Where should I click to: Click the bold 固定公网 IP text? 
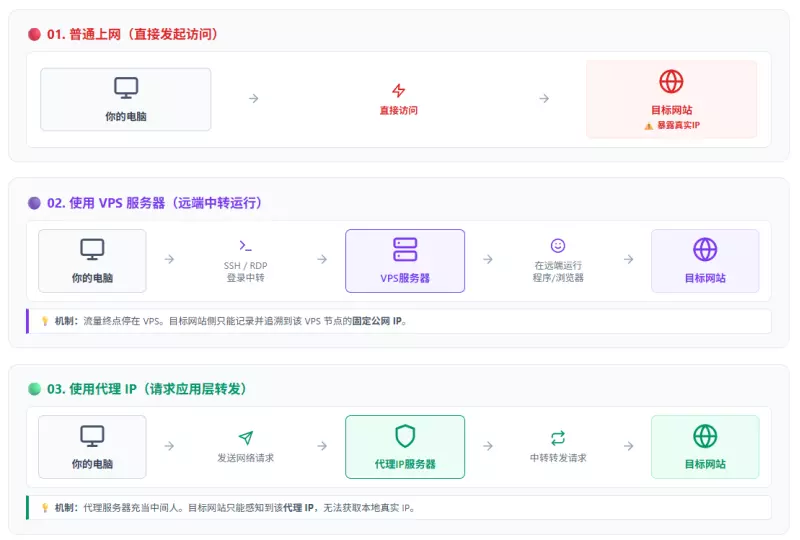point(377,321)
